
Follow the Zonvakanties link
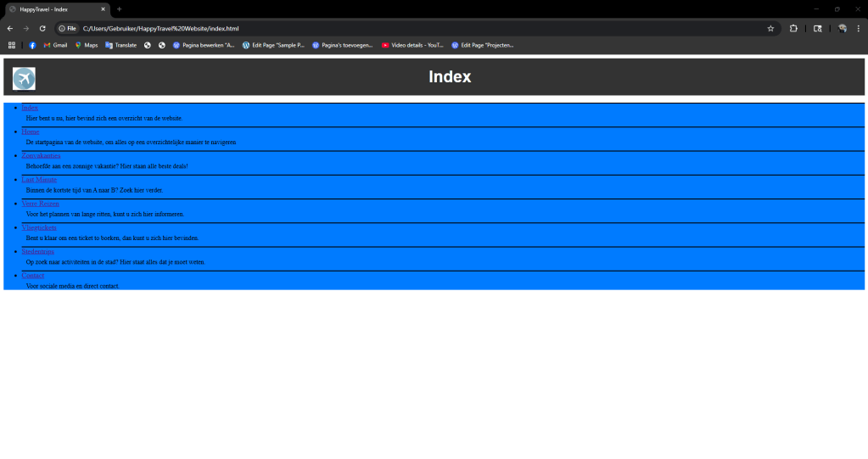[41, 156]
